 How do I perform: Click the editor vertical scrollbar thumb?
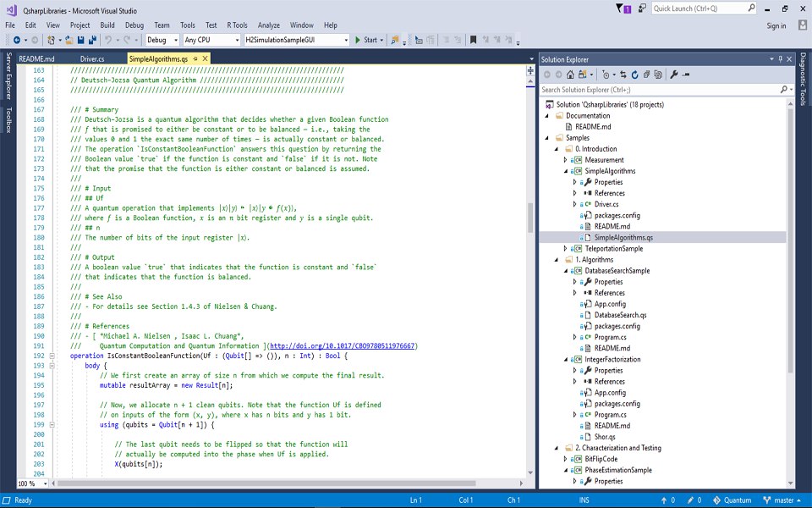(530, 216)
